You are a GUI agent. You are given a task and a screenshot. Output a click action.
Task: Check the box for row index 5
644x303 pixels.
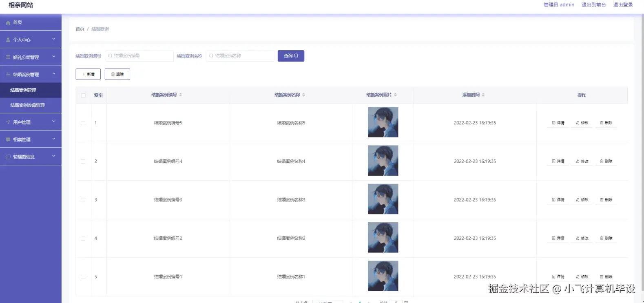(x=83, y=276)
